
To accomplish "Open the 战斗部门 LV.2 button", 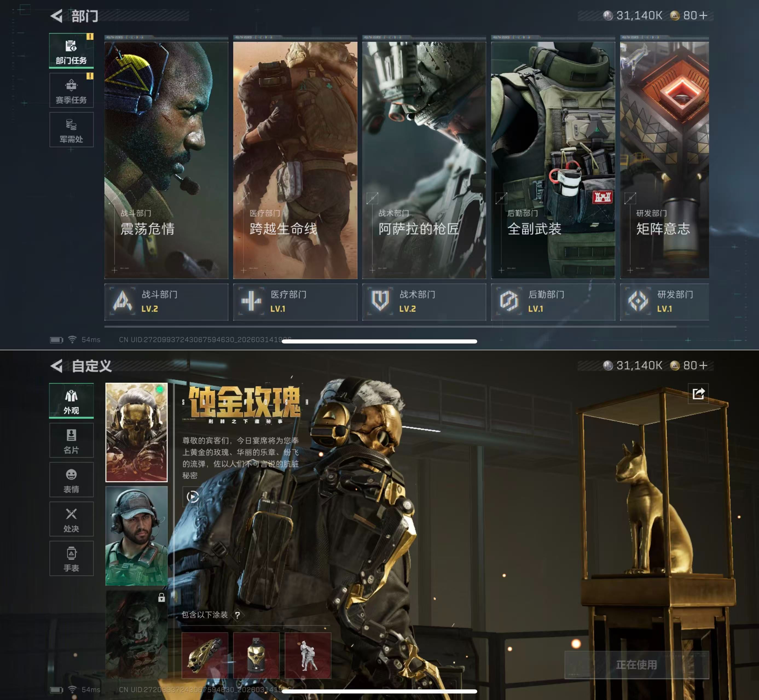I will coord(166,302).
